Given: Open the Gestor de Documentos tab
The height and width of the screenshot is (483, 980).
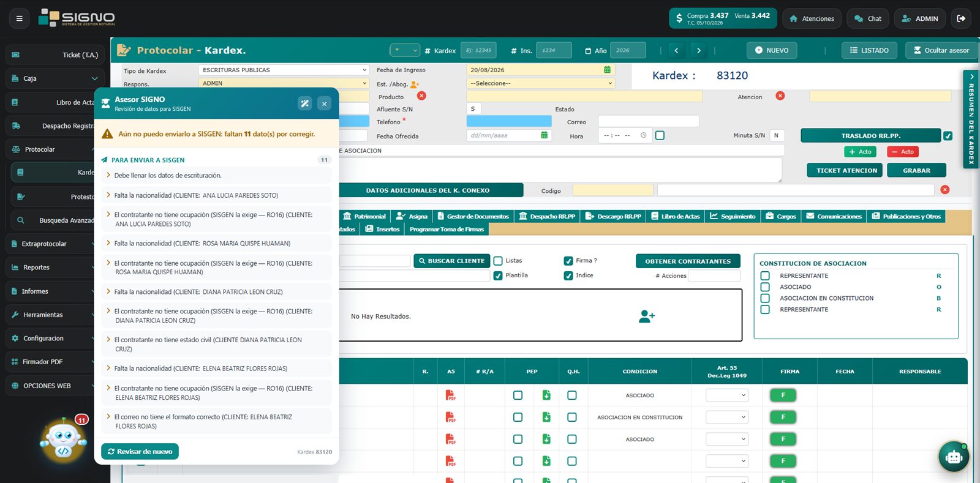Looking at the screenshot, I should coord(473,216).
